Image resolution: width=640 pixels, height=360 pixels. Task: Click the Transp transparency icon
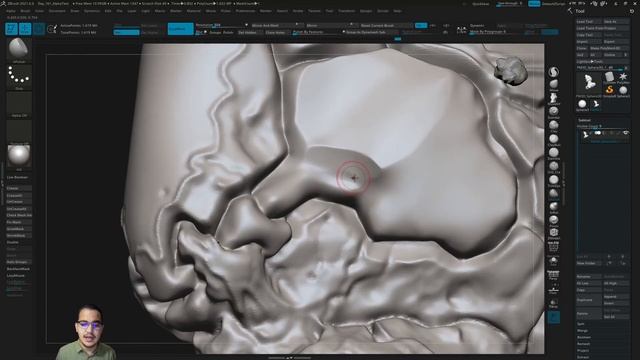[x=553, y=303]
